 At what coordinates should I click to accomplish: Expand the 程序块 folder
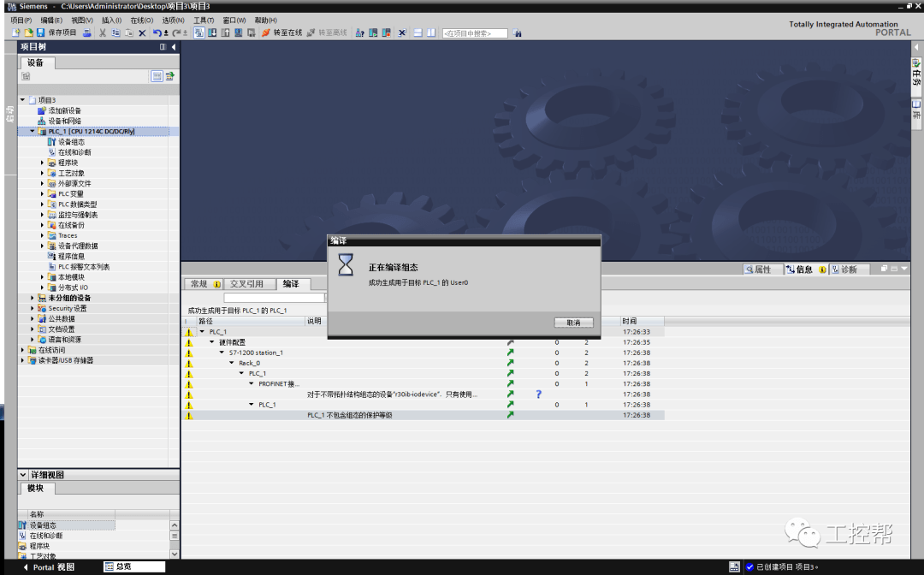[43, 163]
